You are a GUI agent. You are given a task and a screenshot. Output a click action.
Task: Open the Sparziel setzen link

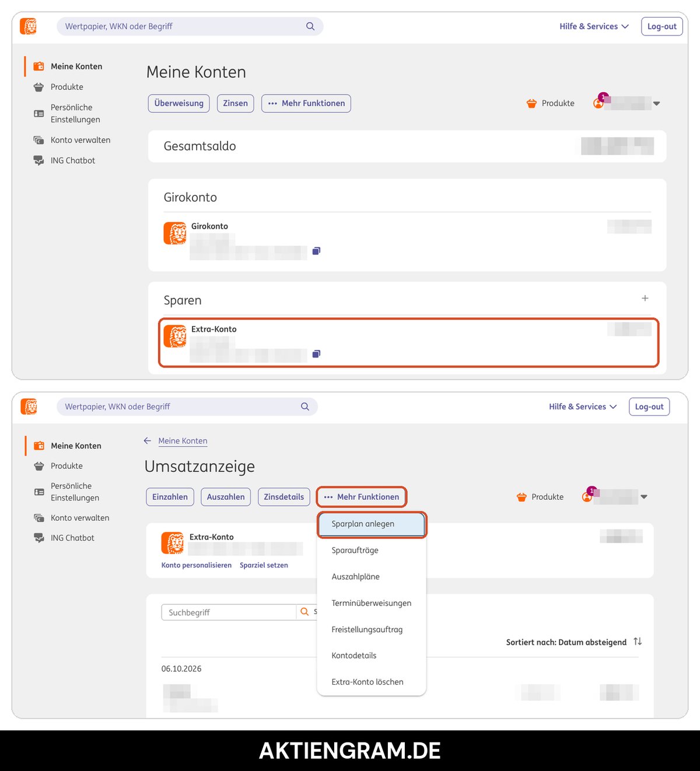tap(264, 565)
